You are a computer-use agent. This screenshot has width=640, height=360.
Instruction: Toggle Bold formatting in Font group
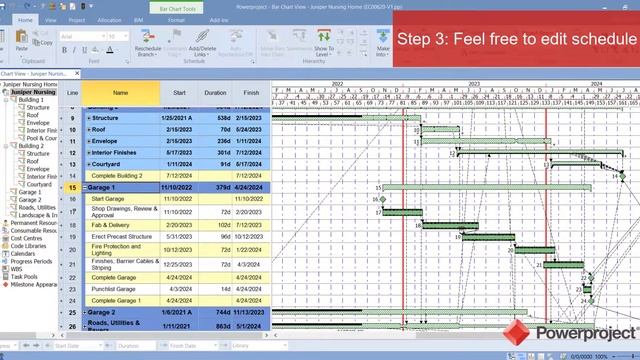point(64,50)
